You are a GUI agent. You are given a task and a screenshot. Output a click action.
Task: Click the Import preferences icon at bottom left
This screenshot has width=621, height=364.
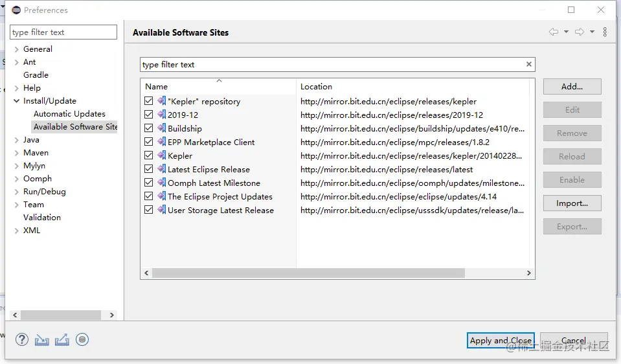[41, 340]
